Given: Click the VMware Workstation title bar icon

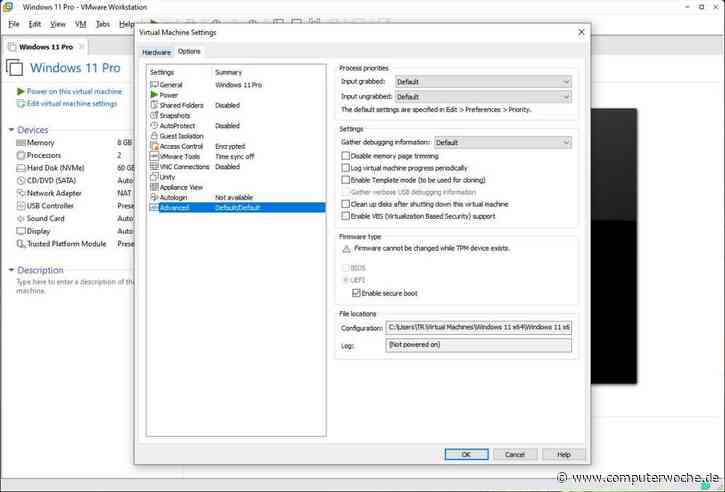Looking at the screenshot, I should tap(8, 7).
